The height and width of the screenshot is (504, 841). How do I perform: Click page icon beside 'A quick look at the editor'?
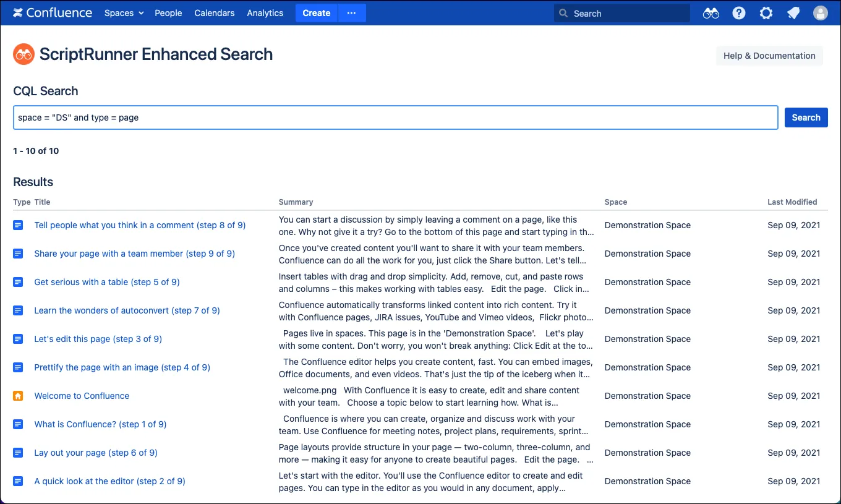pos(18,481)
